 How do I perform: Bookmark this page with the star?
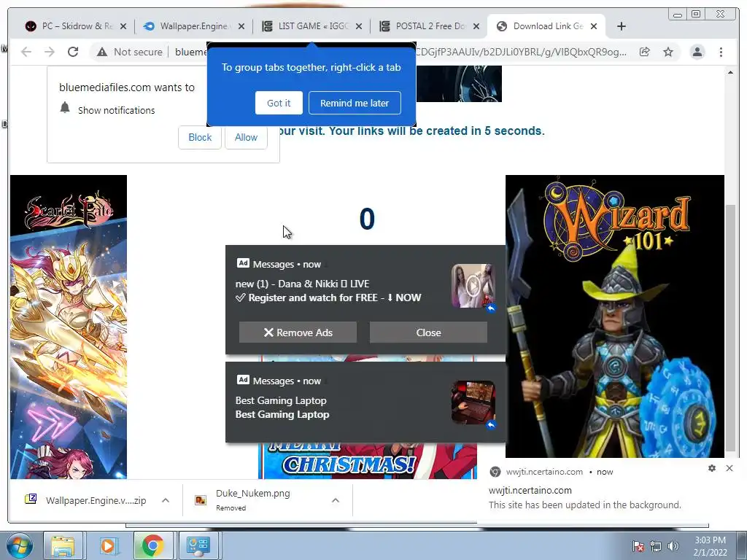(668, 52)
